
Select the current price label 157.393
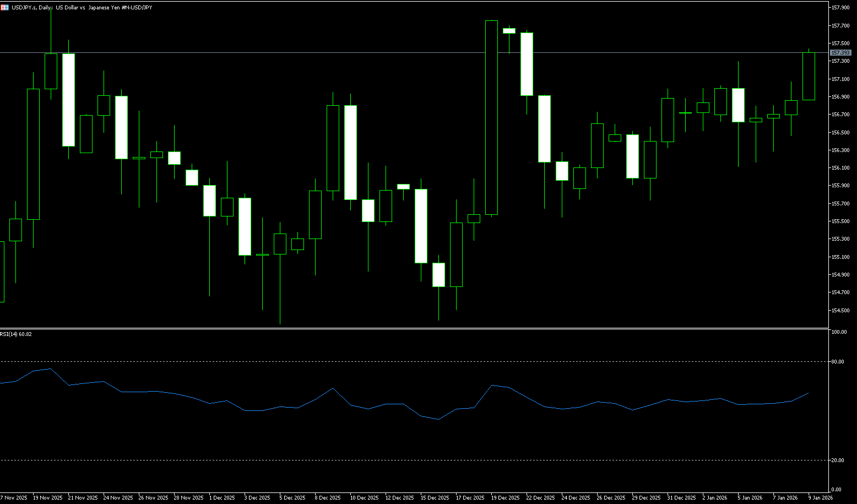tap(840, 53)
